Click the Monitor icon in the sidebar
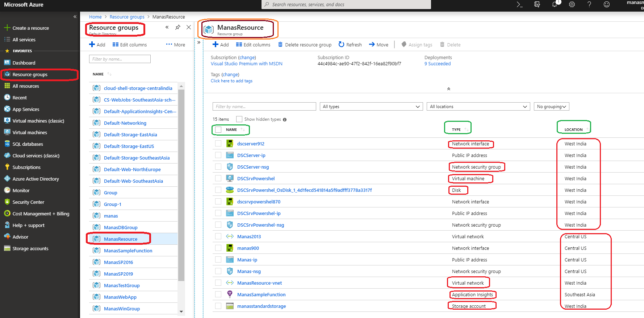Image resolution: width=644 pixels, height=318 pixels. (7, 190)
